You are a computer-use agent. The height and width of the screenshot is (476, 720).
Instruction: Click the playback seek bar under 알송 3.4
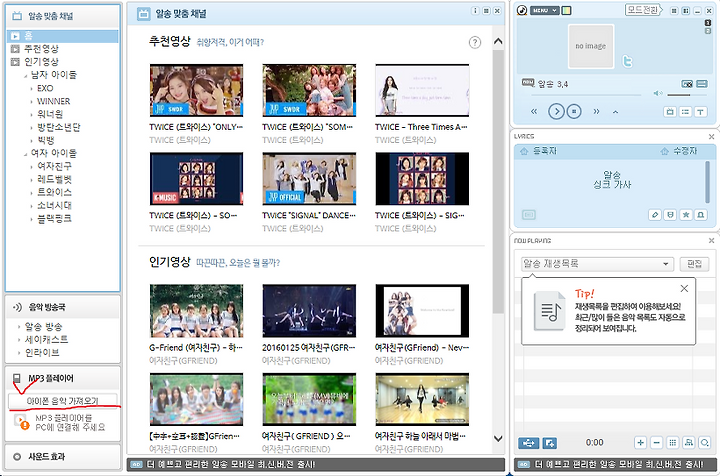tap(586, 95)
